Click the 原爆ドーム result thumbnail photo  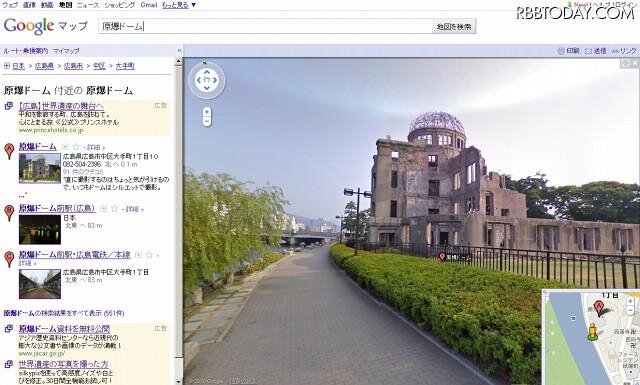40,168
